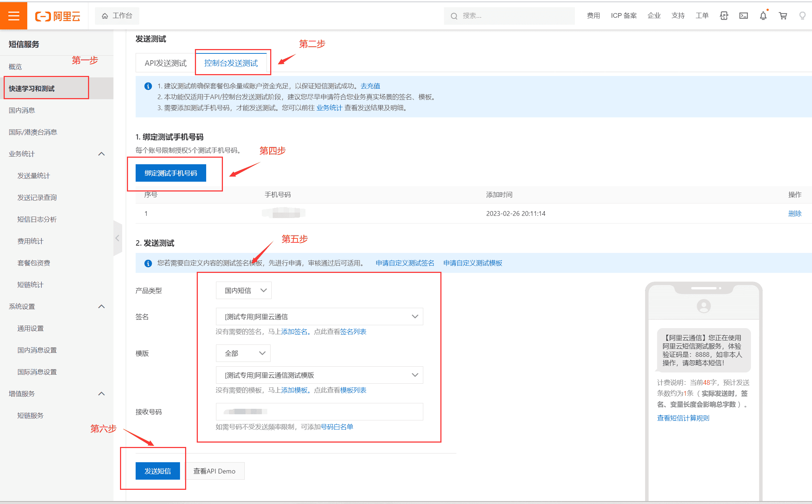Open the 签名列表 link

coord(353,332)
